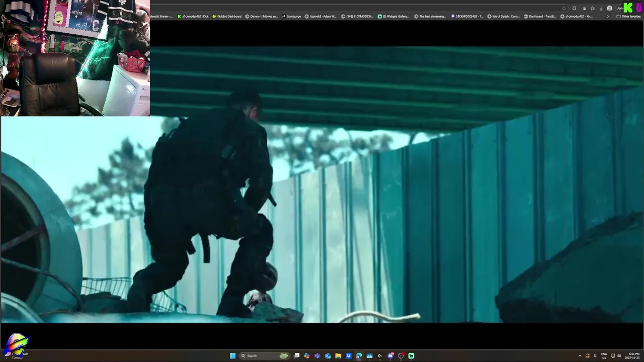Bookmark this page with the star icon
Viewport: 644px width, 362px height.
point(564,9)
